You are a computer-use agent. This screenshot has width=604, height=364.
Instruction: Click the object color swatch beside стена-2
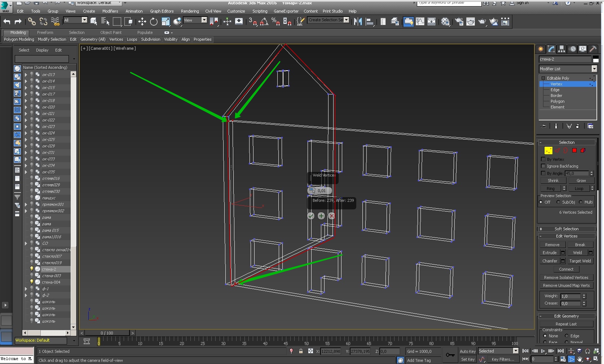tap(596, 59)
